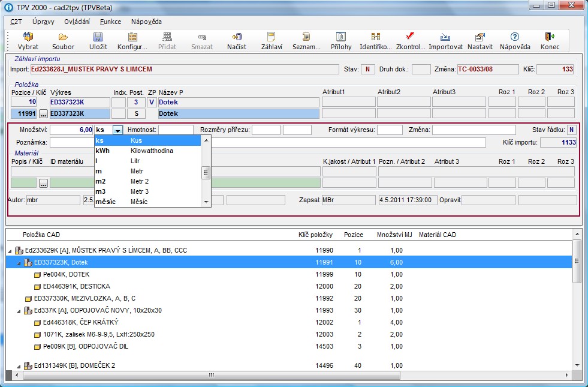Collapse the ED337323K, Dotek tree node
This screenshot has height=387, width=588.
[x=19, y=263]
